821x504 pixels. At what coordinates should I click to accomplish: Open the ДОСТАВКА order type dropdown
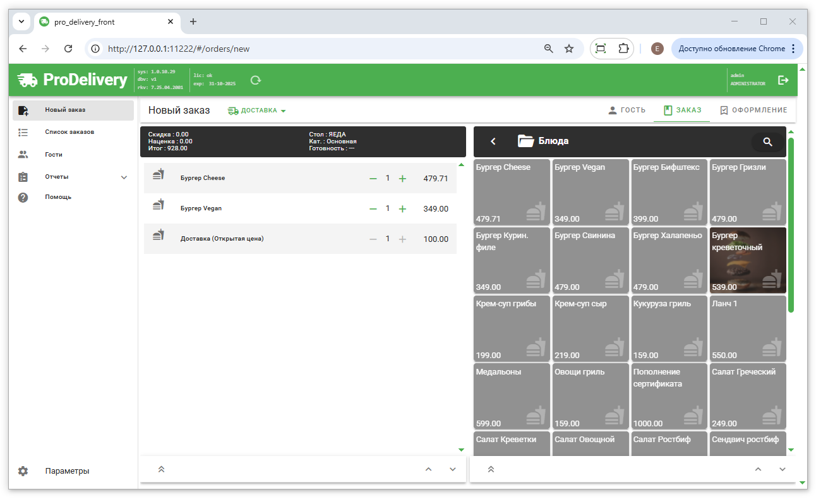(258, 111)
